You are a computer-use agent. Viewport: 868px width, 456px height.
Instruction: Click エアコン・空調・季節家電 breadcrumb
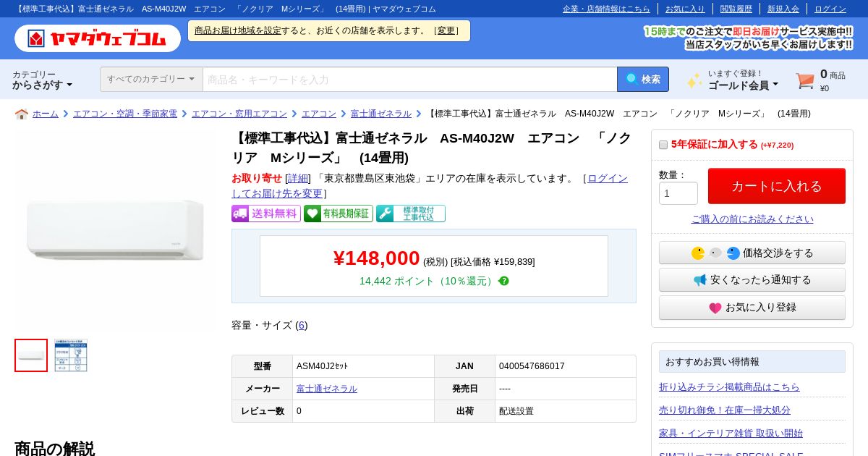coord(125,114)
